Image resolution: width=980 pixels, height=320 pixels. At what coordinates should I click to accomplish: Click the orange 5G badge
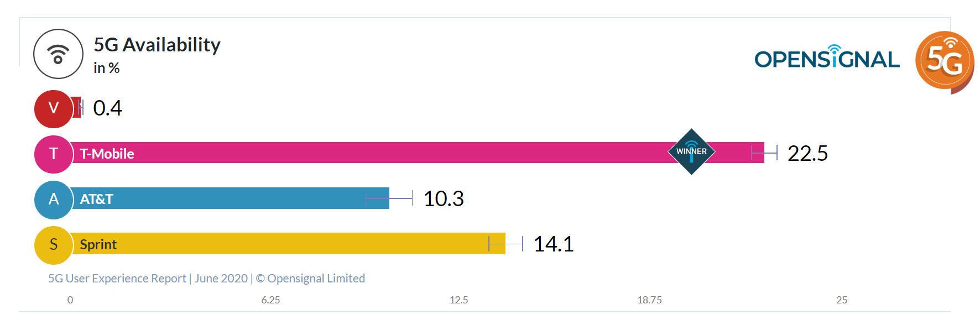point(944,61)
